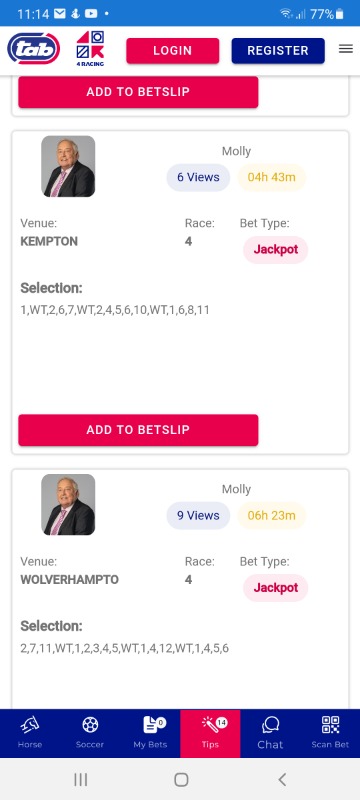Open My Bets from the bottom bar

pos(150,733)
